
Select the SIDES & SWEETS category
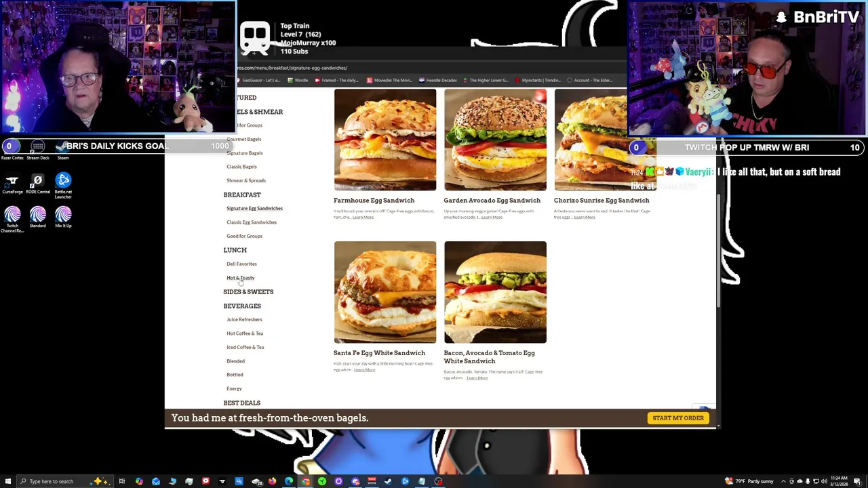point(248,292)
